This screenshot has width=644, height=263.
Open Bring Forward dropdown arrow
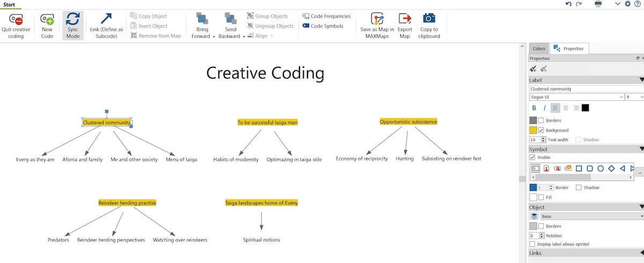click(214, 36)
